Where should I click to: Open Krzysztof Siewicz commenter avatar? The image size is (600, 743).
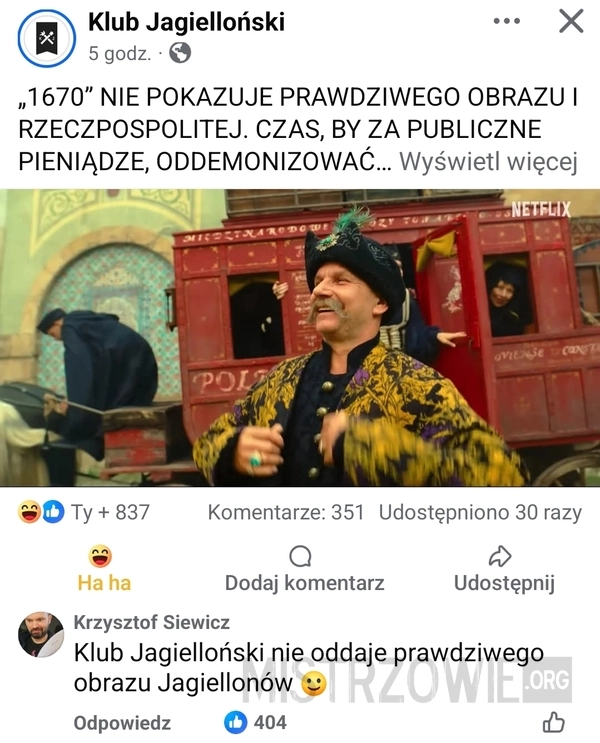click(x=41, y=634)
